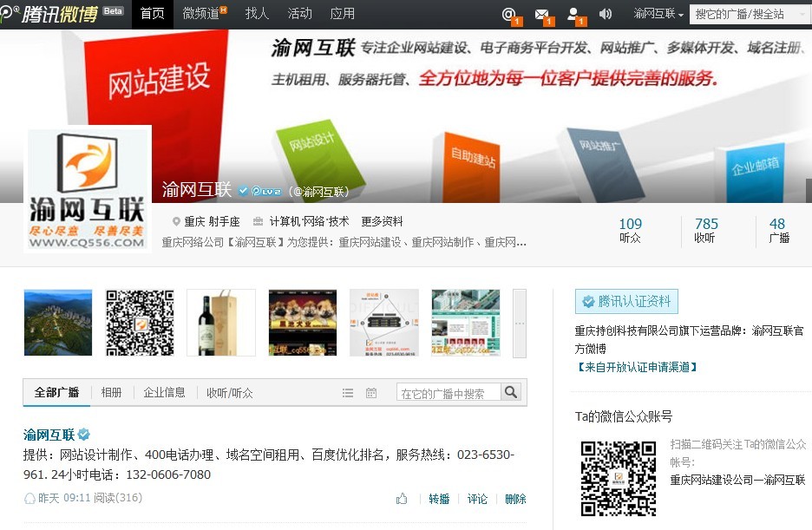
Task: Click the verified badge beside 渝网互联 name
Action: pos(244,190)
